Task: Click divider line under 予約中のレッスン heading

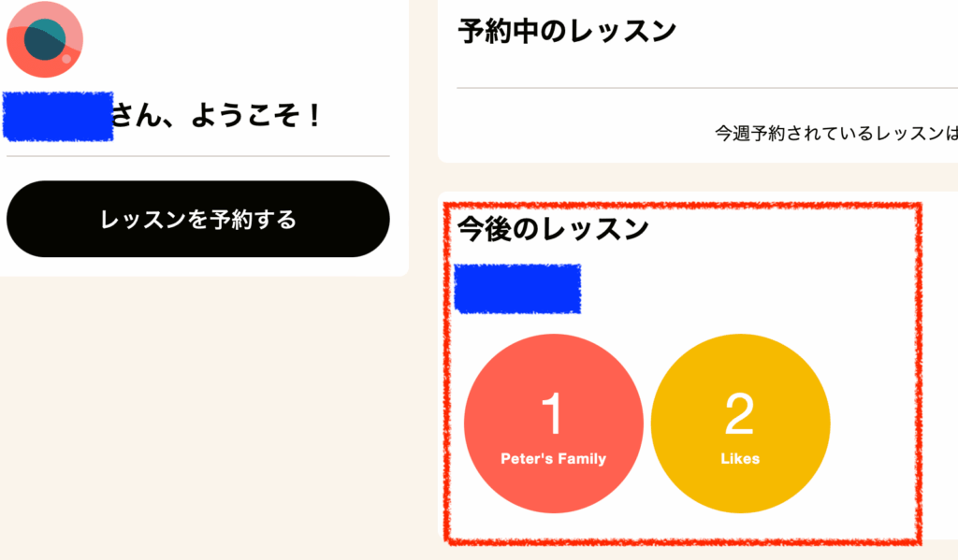Action: coord(707,88)
